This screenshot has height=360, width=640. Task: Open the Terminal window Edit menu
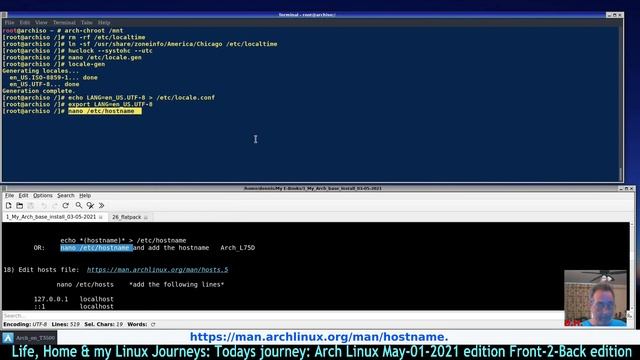(25, 22)
